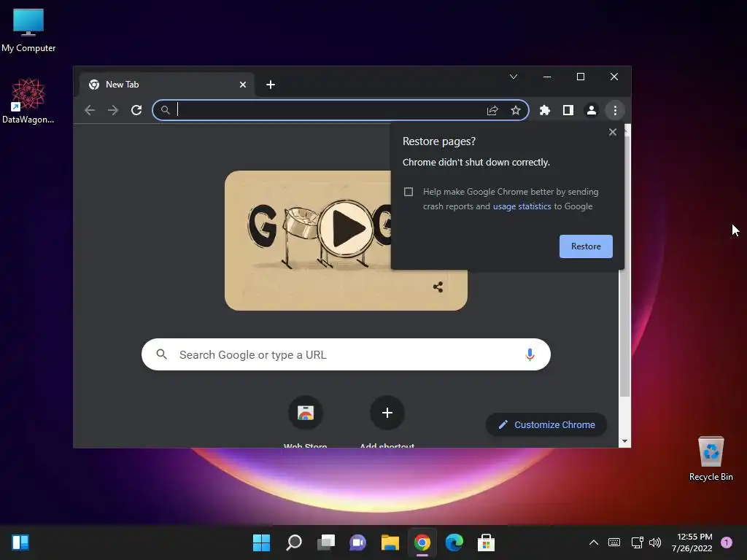Select the New Tab tab
This screenshot has height=560, width=747.
166,85
